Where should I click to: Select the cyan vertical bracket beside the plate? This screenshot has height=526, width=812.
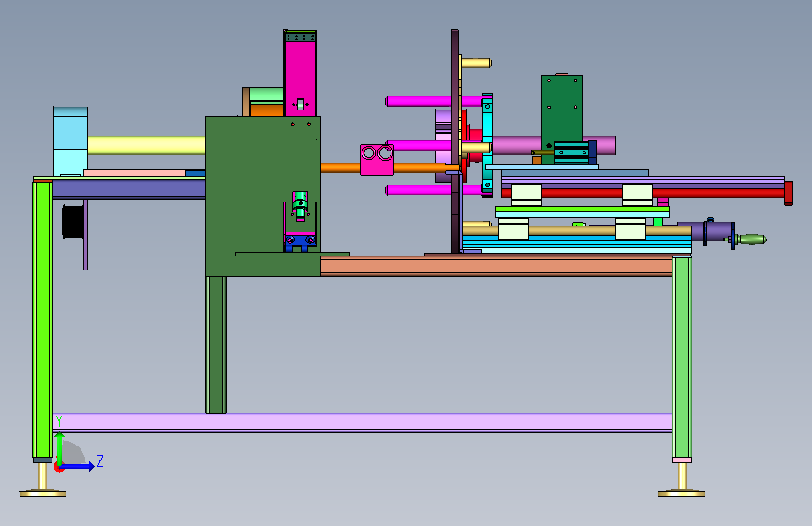[x=487, y=145]
